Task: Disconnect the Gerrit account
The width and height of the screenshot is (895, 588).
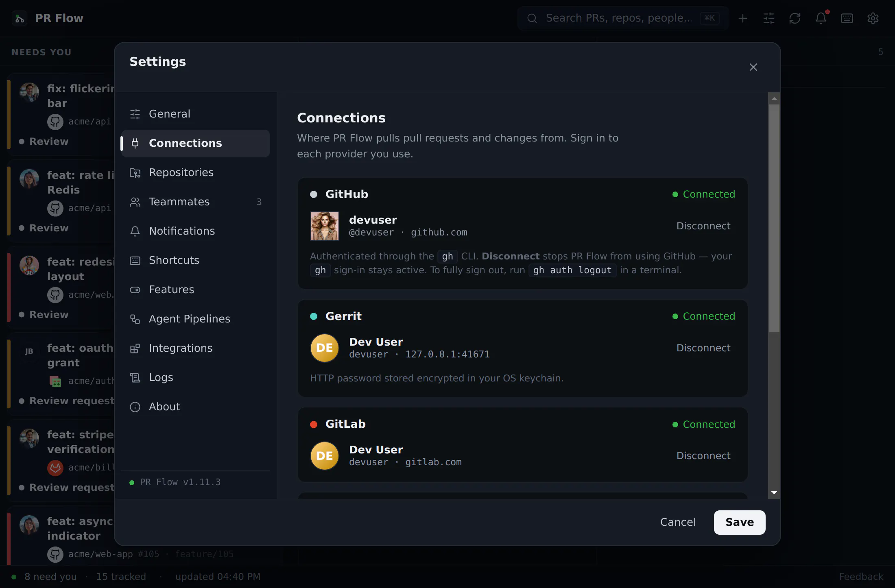Action: click(703, 348)
